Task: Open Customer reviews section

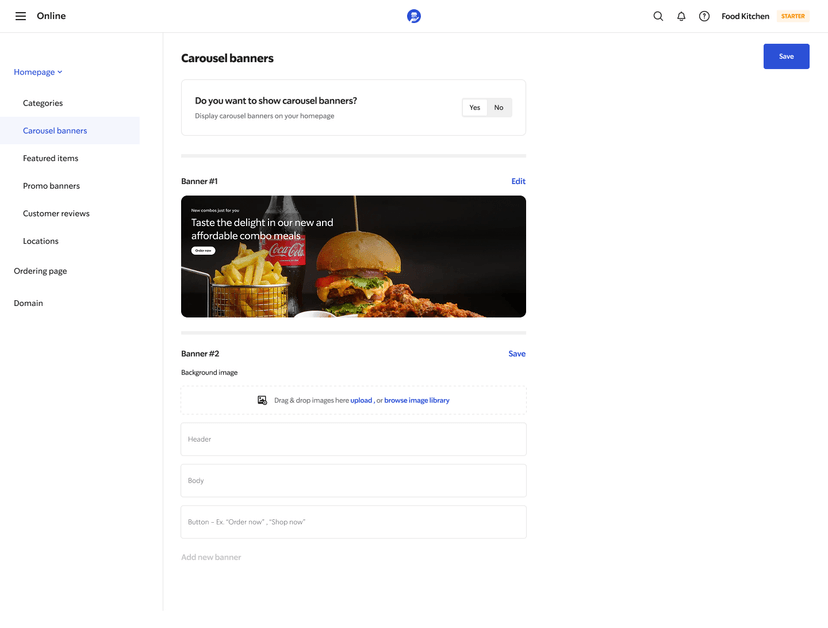Action: [x=56, y=213]
